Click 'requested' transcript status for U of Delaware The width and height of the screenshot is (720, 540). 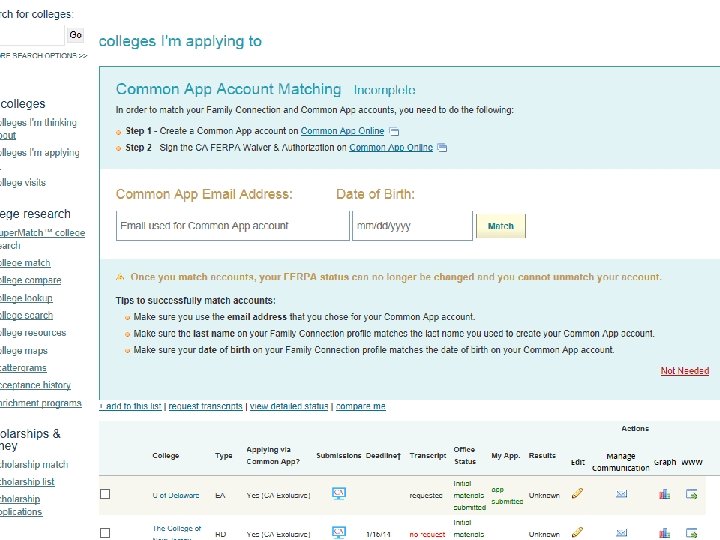click(426, 495)
